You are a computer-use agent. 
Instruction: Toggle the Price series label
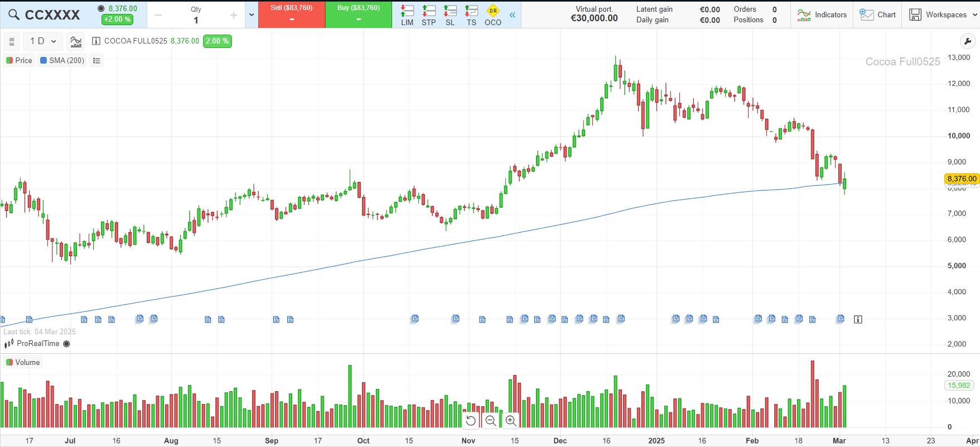coord(20,60)
